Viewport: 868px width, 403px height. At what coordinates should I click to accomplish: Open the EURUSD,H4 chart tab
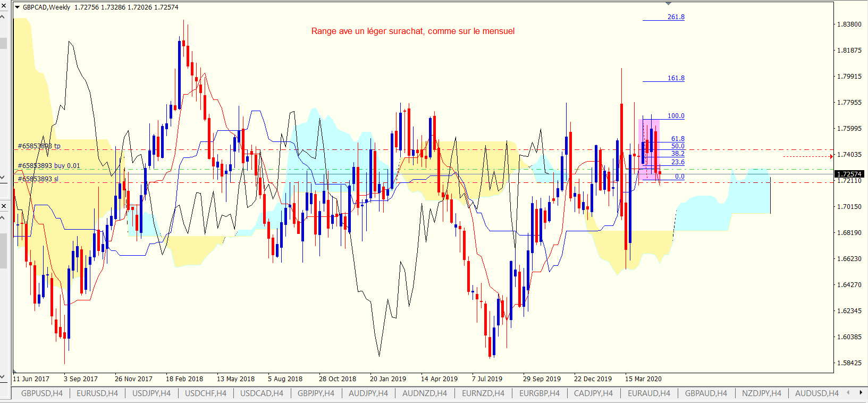97,393
